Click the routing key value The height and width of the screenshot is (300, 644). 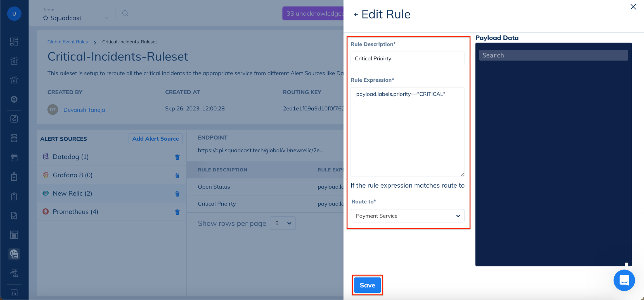[313, 108]
